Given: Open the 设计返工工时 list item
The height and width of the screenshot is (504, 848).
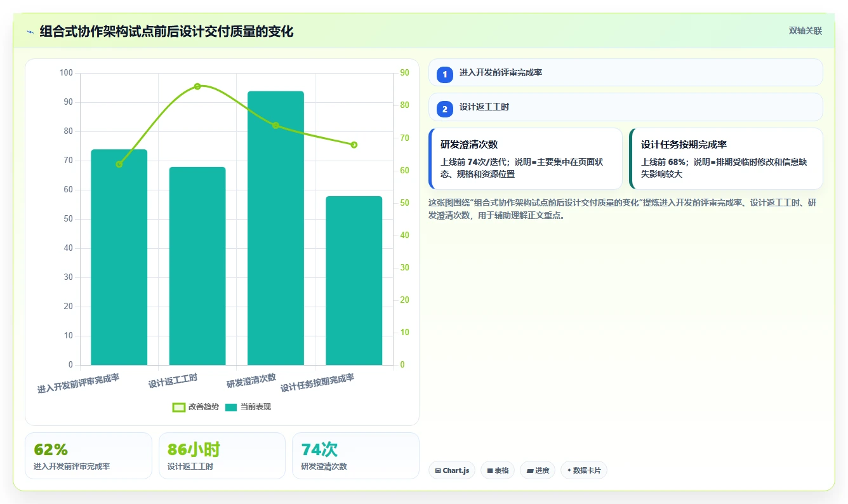Looking at the screenshot, I should 625,107.
